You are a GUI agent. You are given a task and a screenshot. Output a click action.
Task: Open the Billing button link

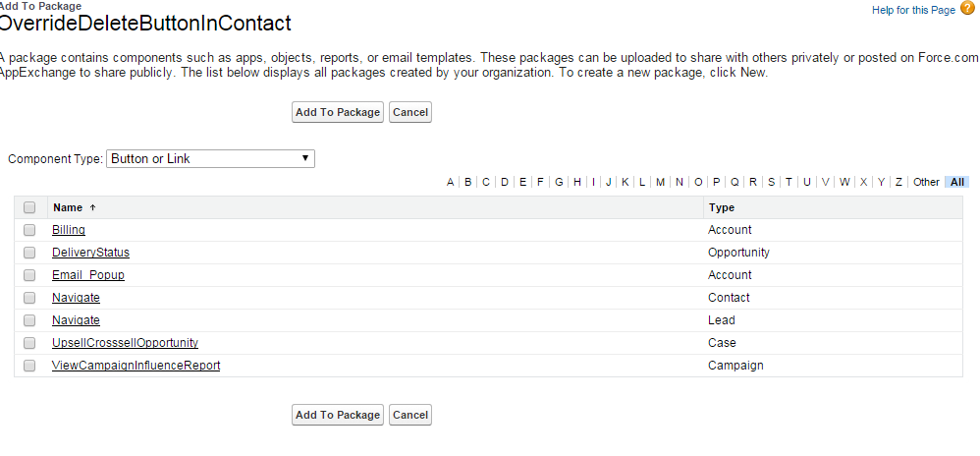[x=69, y=230]
